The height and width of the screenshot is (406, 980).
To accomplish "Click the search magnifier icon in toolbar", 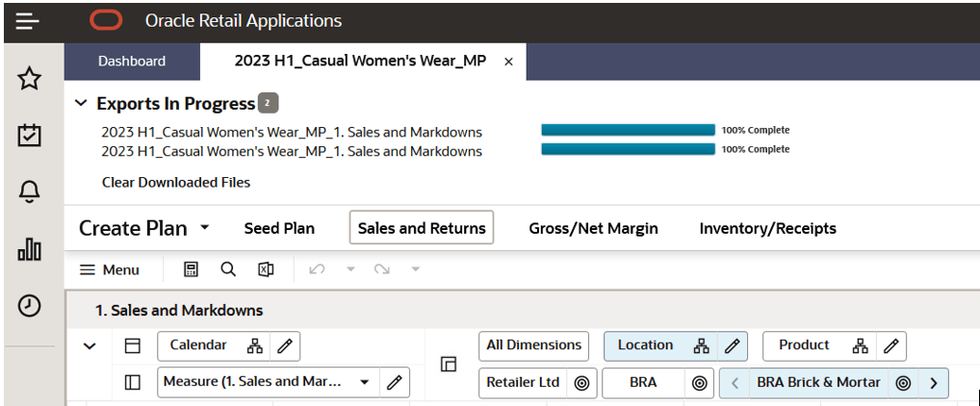I will [228, 269].
